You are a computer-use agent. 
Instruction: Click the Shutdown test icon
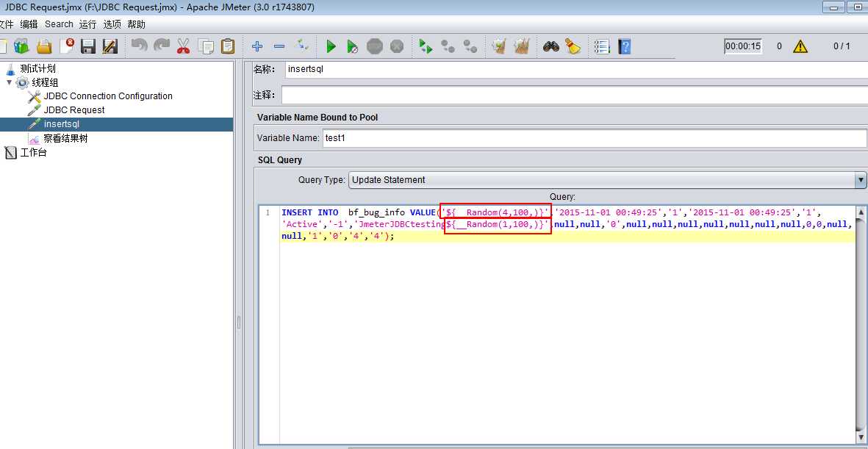pos(397,46)
